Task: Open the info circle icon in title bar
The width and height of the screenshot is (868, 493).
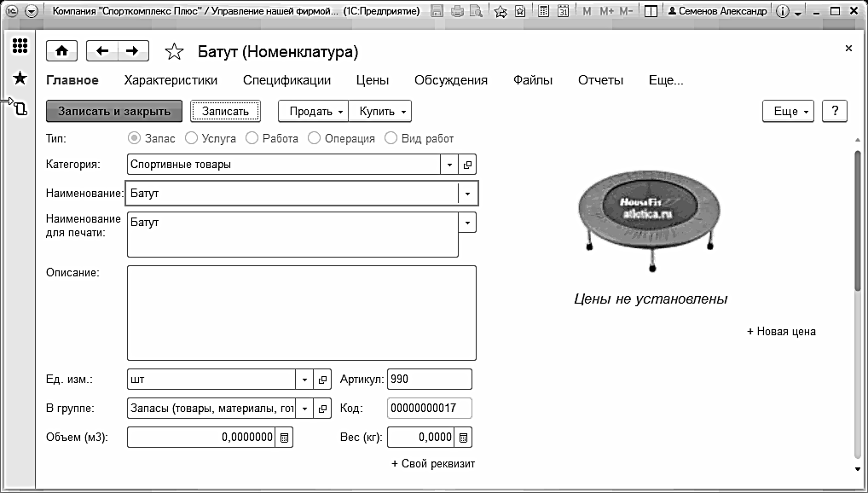Action: point(782,11)
